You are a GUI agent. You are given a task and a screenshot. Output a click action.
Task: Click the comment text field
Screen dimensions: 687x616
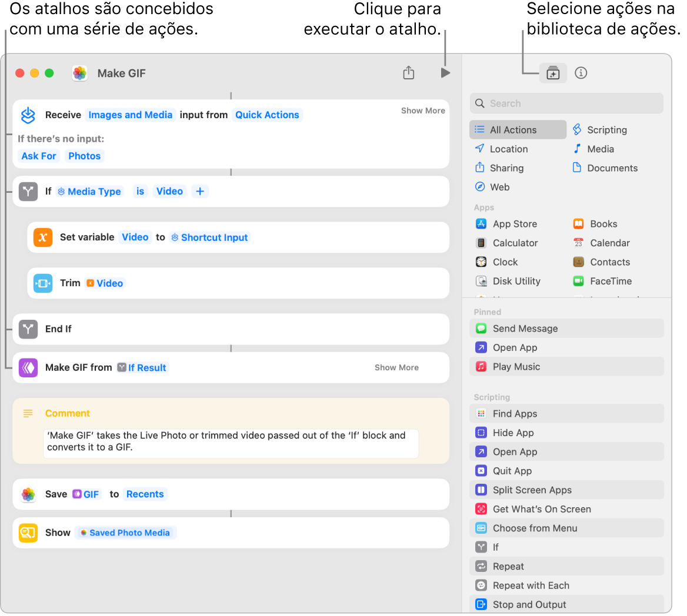click(x=231, y=444)
